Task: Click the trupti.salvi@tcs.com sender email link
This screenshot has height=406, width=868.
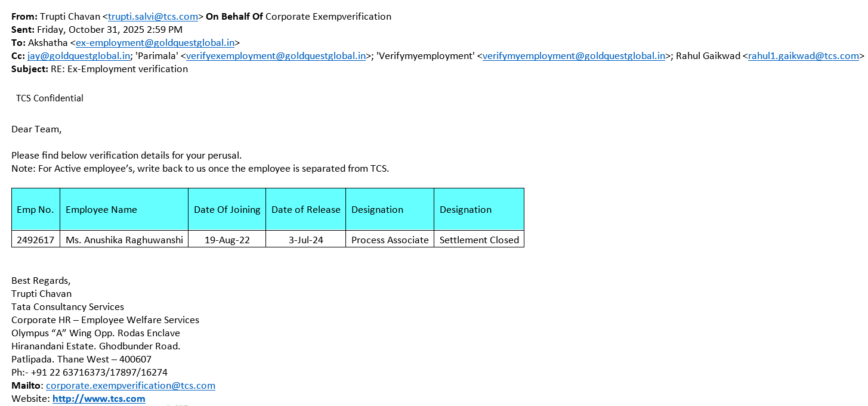Action: tap(153, 17)
